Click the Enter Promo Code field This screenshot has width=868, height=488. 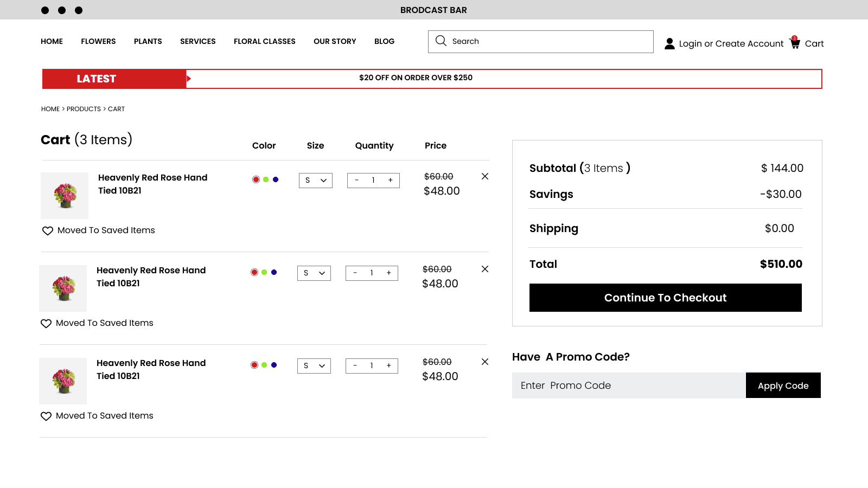629,386
